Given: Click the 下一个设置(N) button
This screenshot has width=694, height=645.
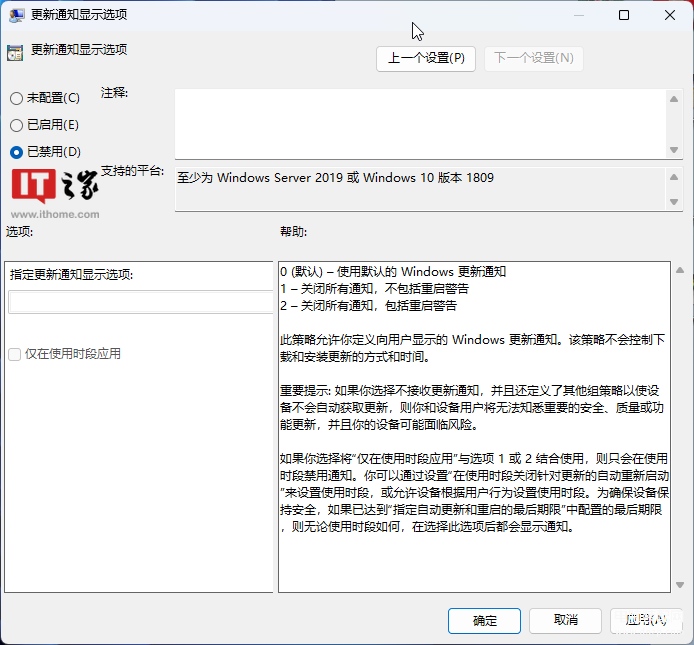Looking at the screenshot, I should [534, 58].
